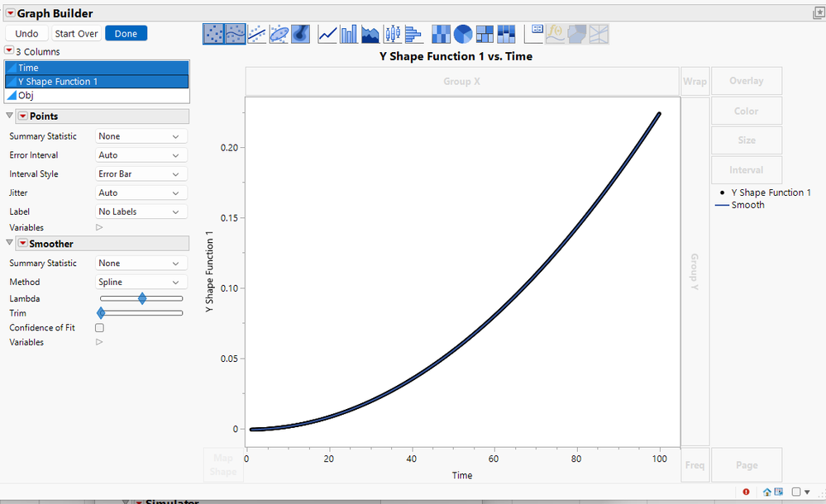Open the data table view icon in status bar
This screenshot has width=826, height=504.
779,492
